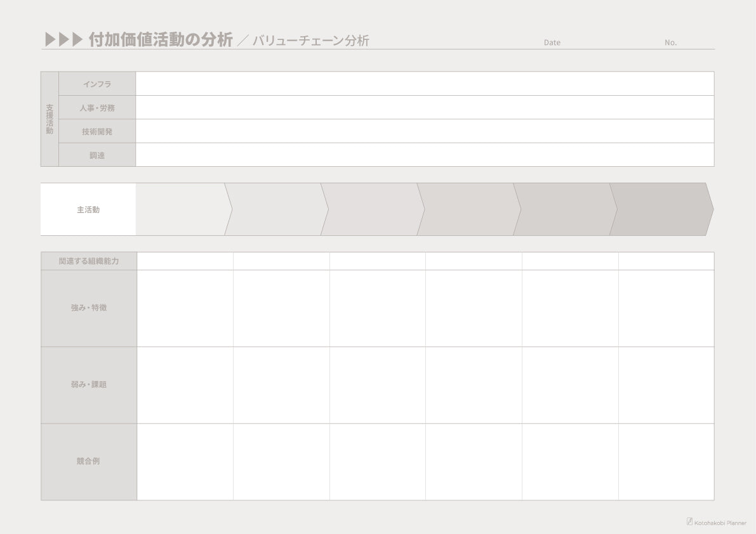Click the インフラ row label
The height and width of the screenshot is (534, 756).
coord(97,84)
